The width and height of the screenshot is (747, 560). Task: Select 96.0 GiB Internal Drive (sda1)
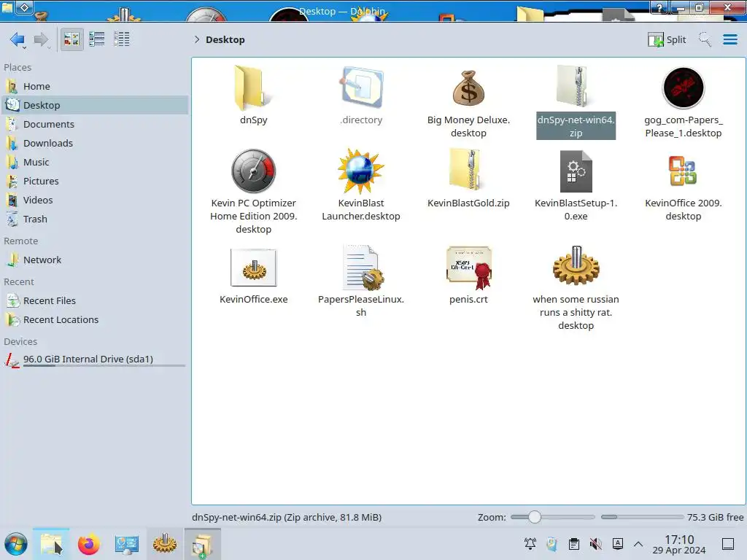pos(96,359)
